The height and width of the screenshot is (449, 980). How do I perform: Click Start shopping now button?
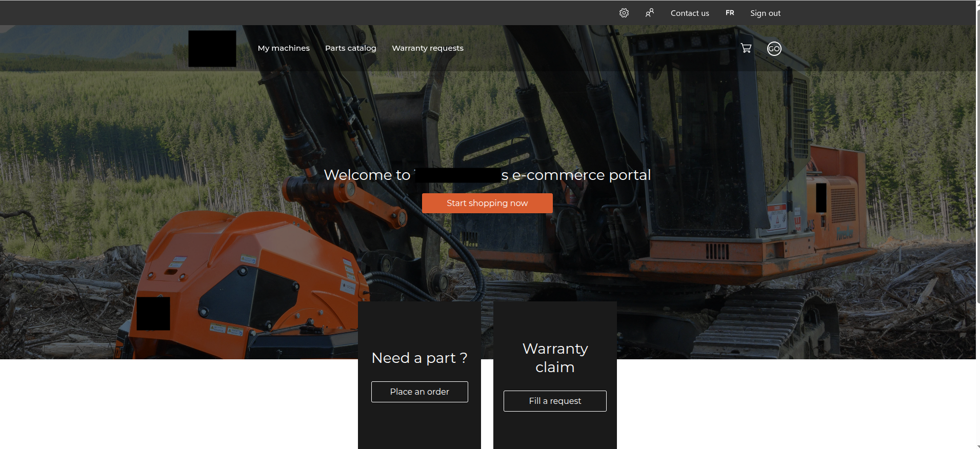487,203
